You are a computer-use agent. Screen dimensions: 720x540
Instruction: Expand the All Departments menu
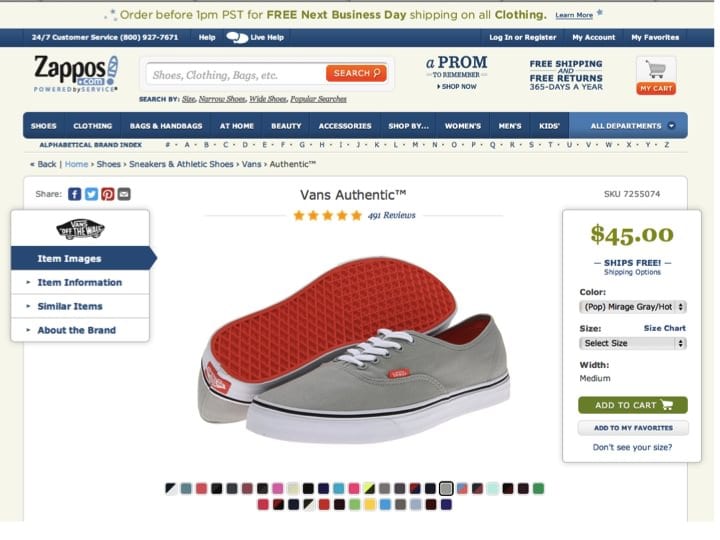point(632,126)
